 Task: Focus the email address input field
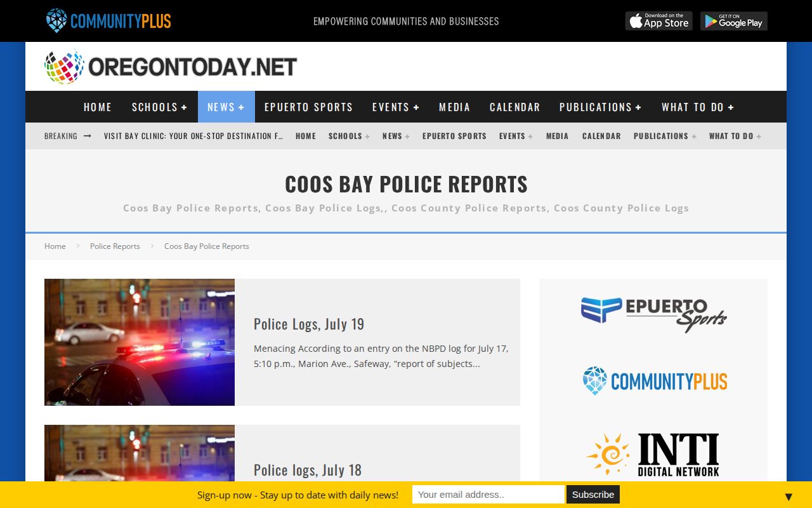[488, 495]
